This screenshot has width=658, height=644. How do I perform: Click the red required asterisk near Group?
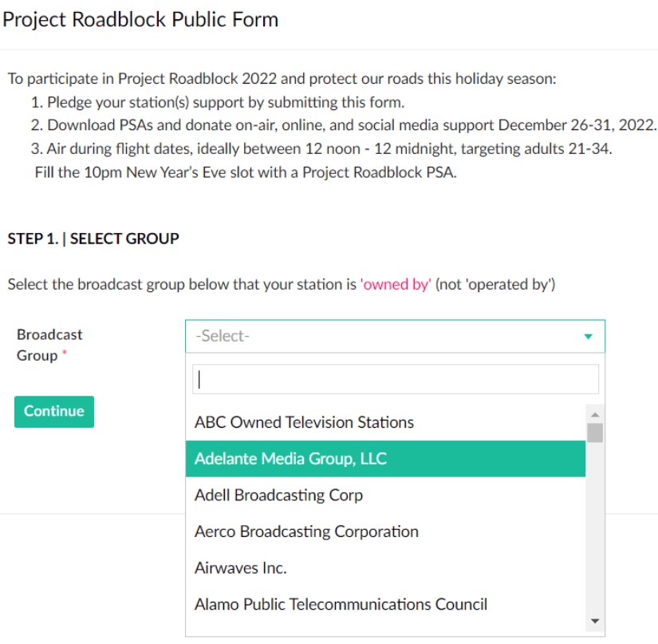tap(65, 355)
